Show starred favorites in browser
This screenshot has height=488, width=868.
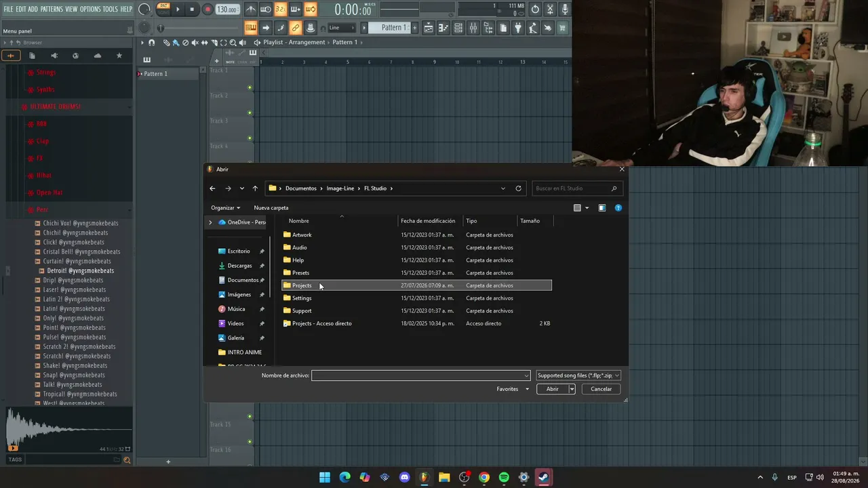119,56
